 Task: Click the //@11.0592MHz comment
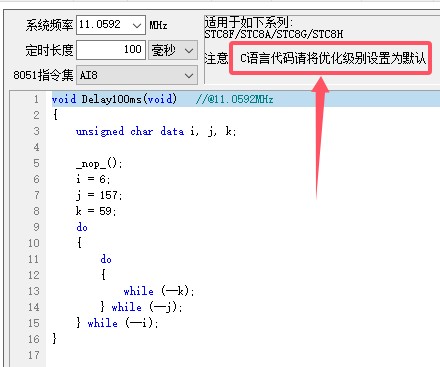pyautogui.click(x=235, y=99)
